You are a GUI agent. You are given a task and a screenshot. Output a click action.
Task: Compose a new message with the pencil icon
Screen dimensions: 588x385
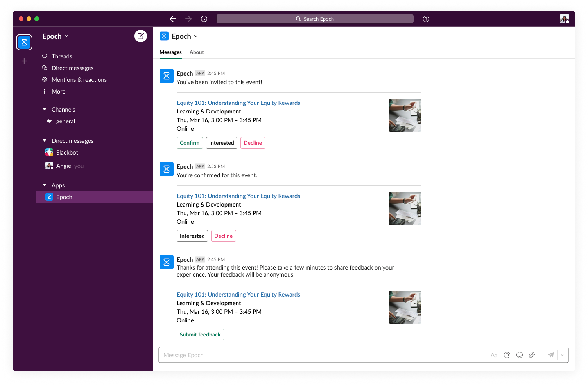(141, 36)
